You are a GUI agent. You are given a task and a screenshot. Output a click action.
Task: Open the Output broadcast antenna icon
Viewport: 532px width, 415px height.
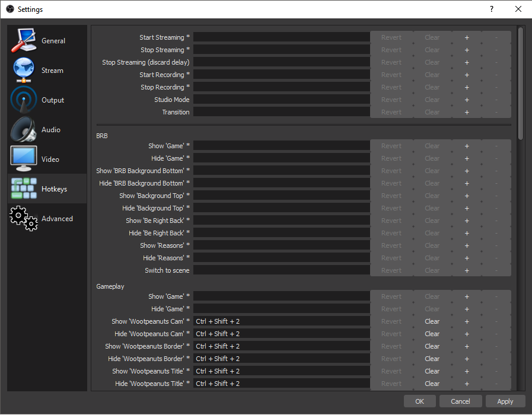[23, 100]
